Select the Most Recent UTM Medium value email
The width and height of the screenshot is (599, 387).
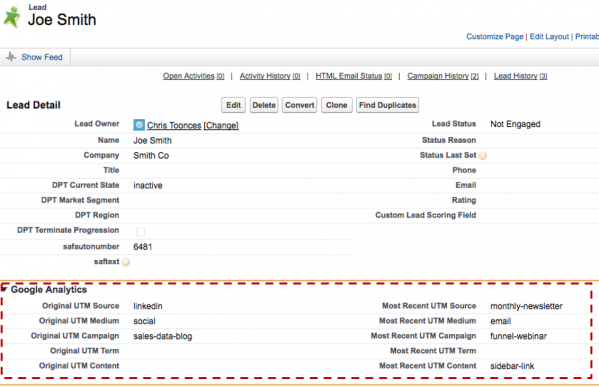500,321
